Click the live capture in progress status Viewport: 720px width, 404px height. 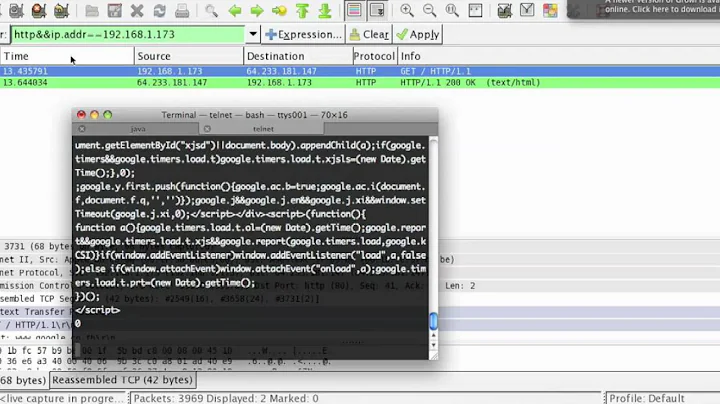[x=61, y=398]
